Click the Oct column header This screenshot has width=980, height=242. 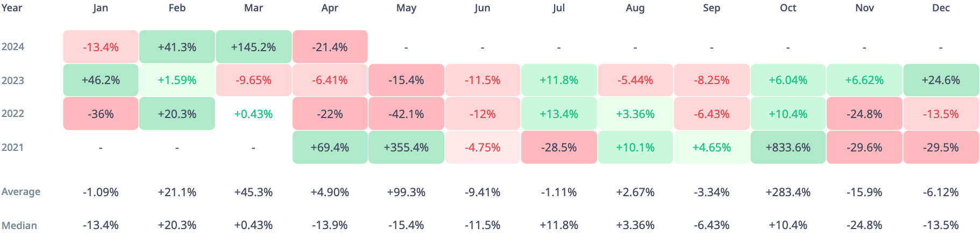tap(788, 8)
